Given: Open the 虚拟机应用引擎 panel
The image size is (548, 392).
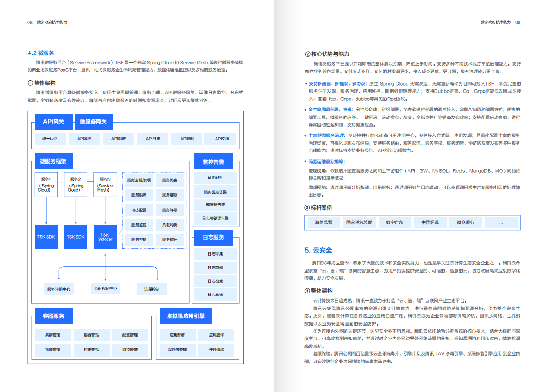Looking at the screenshot, I should coord(186,316).
